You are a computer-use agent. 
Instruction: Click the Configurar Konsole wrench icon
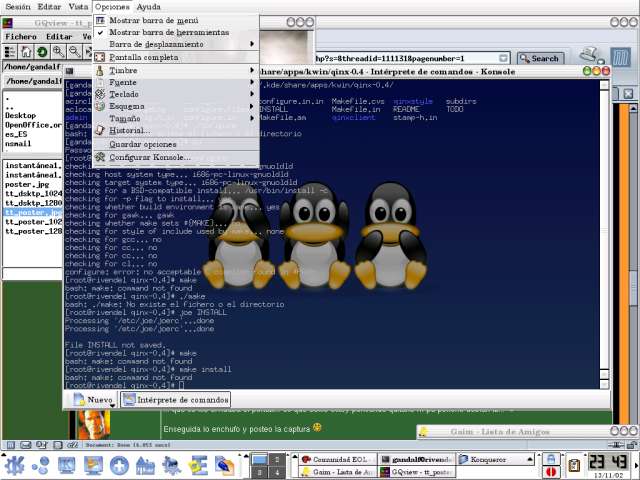[99, 157]
